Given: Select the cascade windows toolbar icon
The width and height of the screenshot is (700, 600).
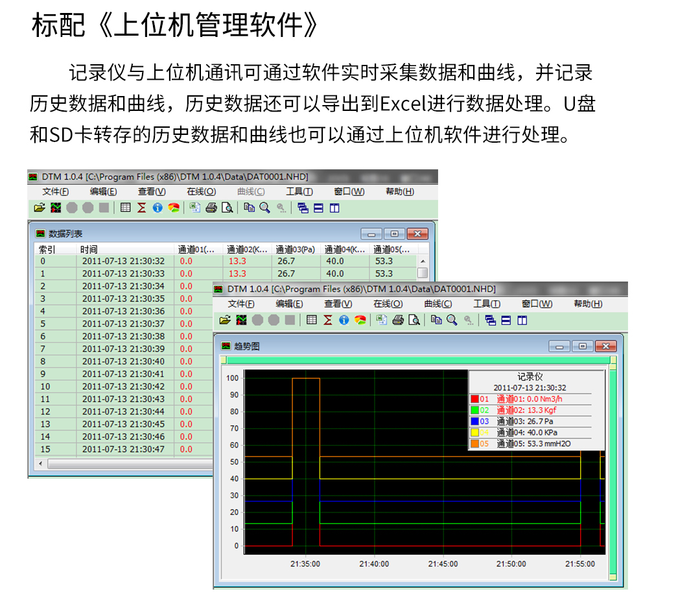Looking at the screenshot, I should click(491, 320).
